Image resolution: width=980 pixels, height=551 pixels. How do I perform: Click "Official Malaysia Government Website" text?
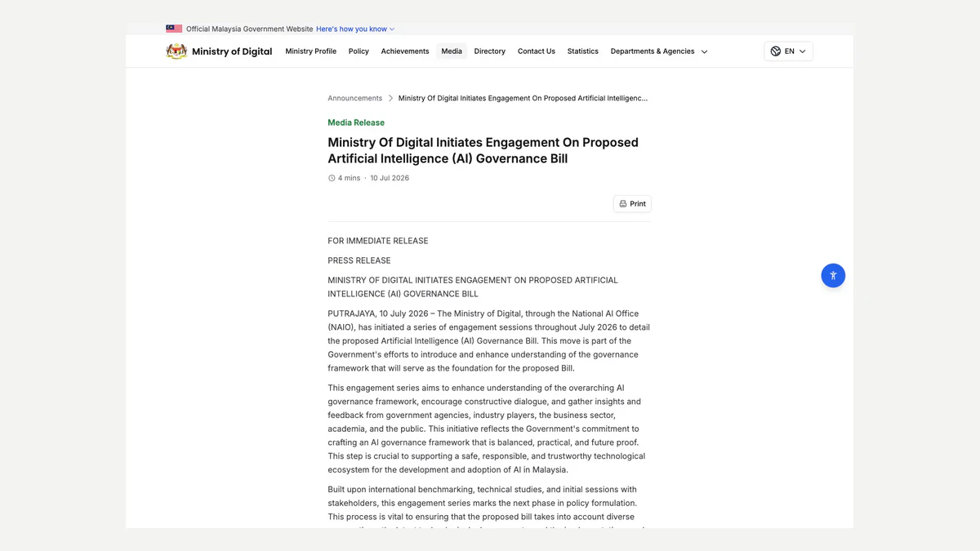pos(249,29)
